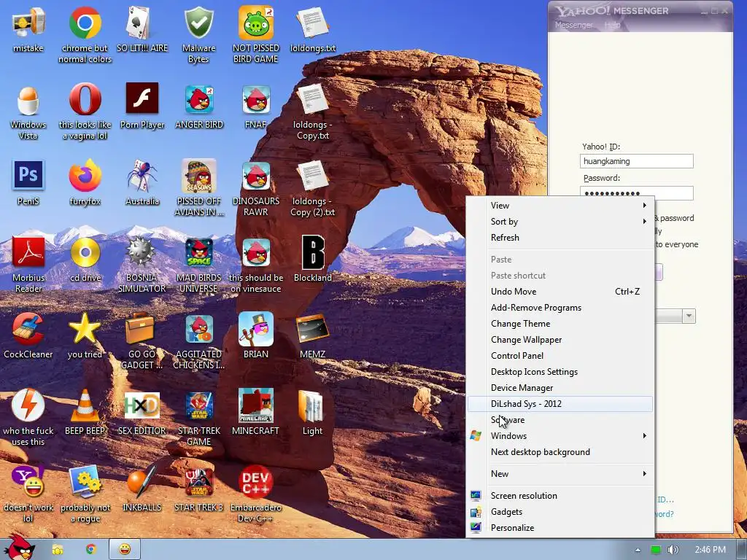Select the loldongs.txt file icon
747x560 pixels.
(x=312, y=23)
